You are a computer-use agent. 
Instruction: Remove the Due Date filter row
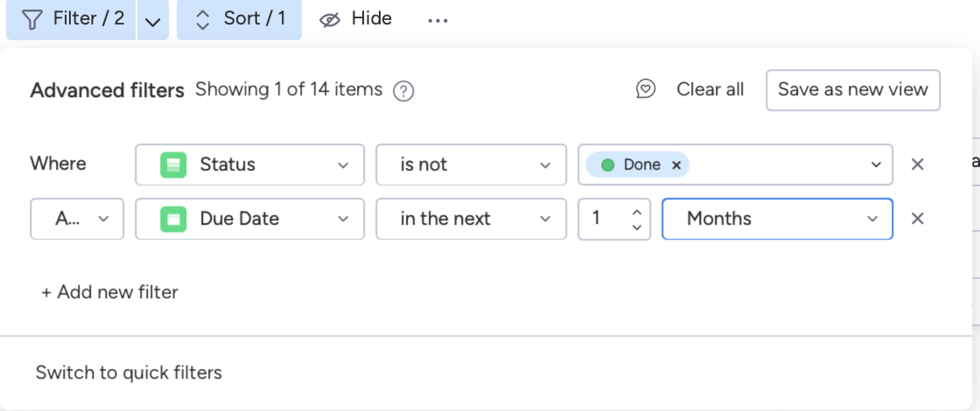pos(917,219)
